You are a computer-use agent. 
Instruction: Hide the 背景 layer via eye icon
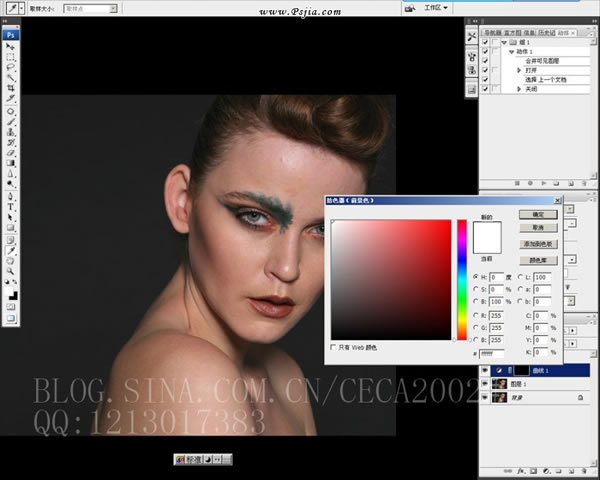coord(486,397)
